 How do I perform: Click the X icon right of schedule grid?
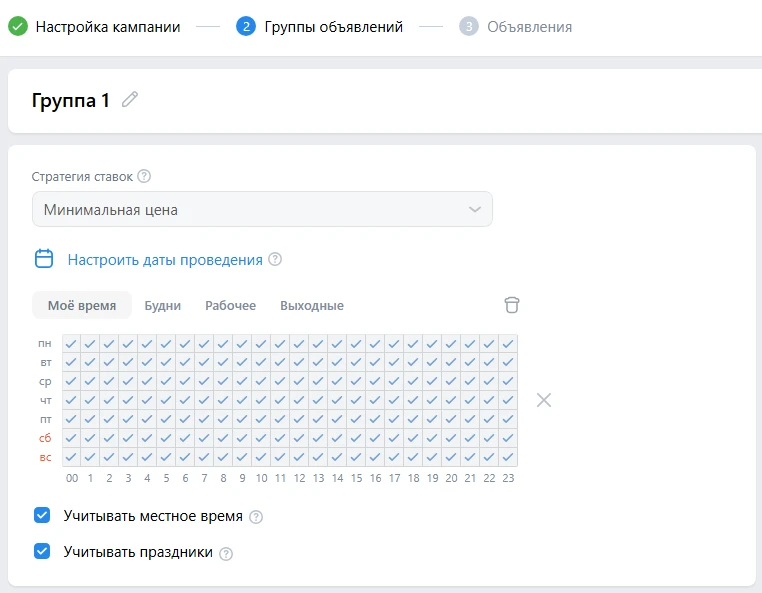coord(543,400)
